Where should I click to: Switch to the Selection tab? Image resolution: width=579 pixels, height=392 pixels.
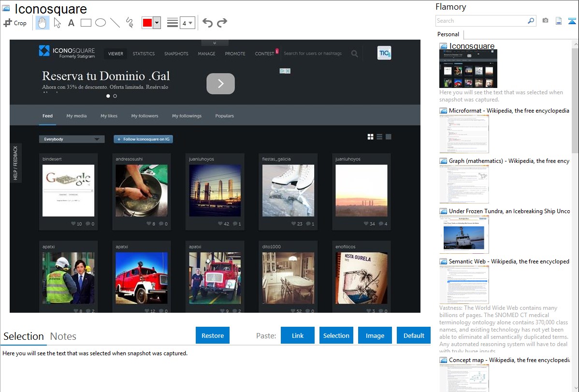(24, 336)
